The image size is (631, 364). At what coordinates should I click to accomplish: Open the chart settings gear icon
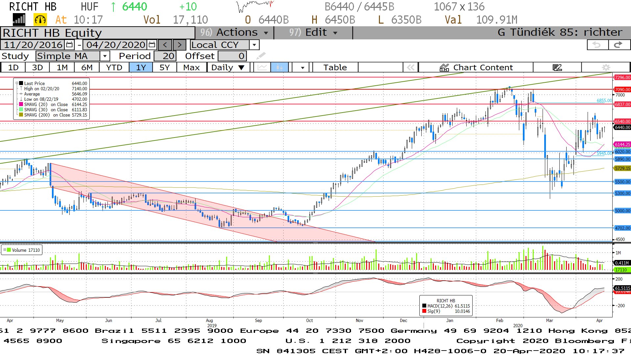(606, 68)
